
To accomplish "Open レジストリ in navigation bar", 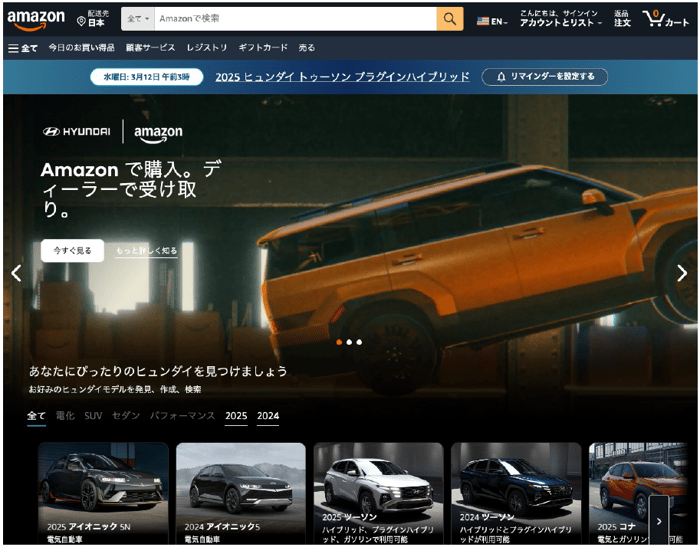I will click(x=207, y=47).
